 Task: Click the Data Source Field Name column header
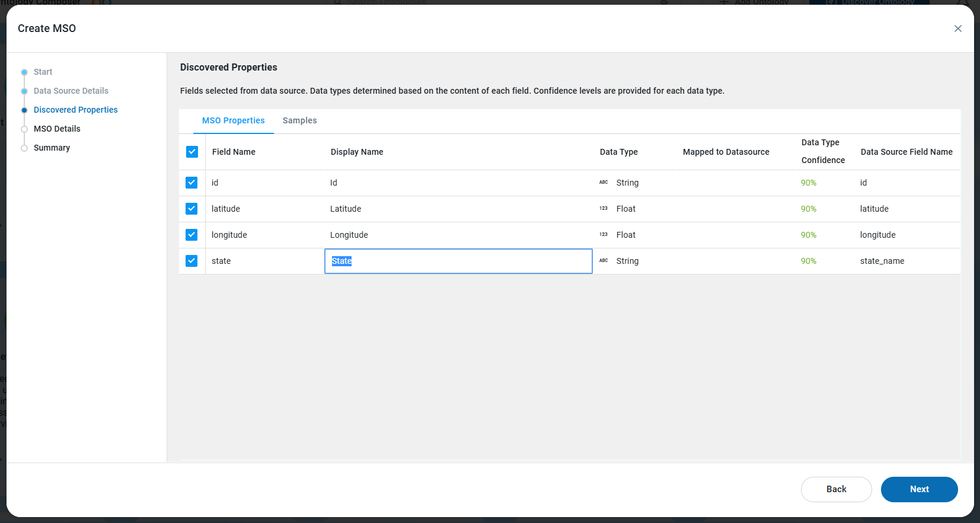pos(906,152)
